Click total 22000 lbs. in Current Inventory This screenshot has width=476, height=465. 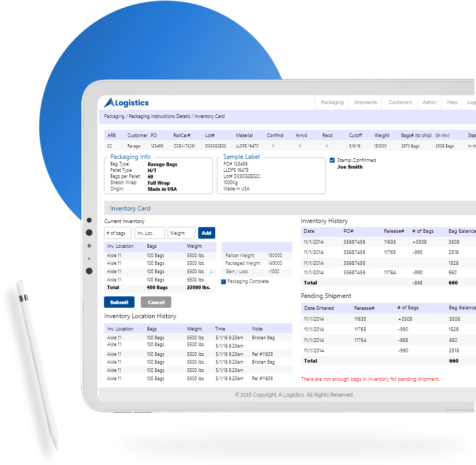[x=199, y=288]
